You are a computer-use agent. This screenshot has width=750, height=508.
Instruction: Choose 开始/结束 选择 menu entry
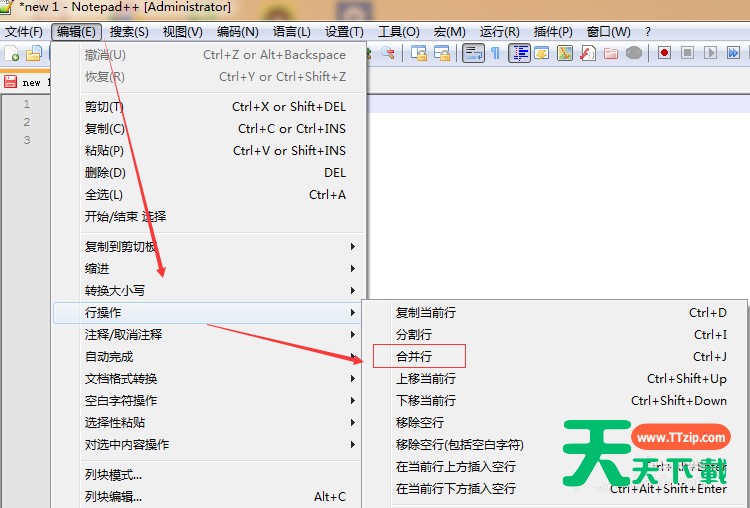[209, 217]
